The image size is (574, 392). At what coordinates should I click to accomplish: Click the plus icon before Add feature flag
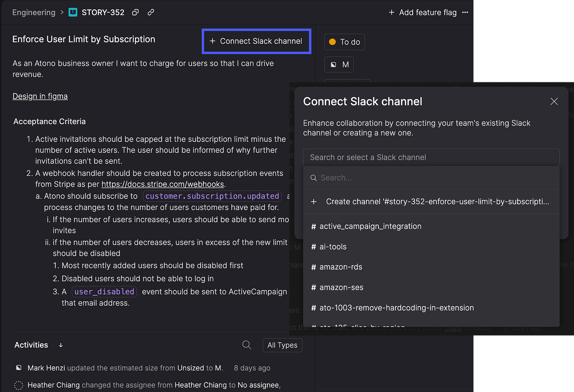[391, 12]
